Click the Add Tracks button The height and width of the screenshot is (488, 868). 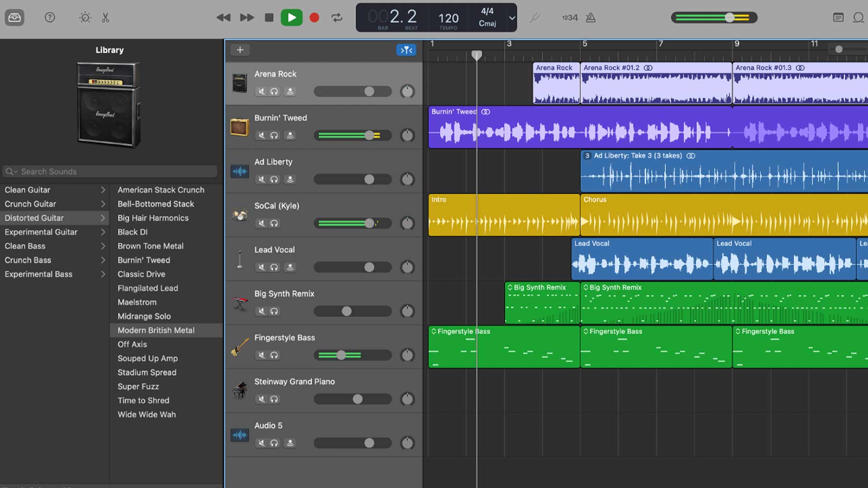239,49
